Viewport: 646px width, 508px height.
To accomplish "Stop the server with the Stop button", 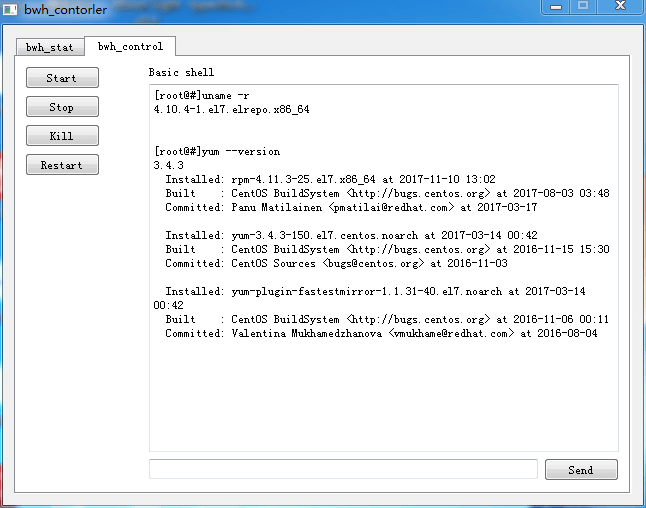I will point(62,107).
